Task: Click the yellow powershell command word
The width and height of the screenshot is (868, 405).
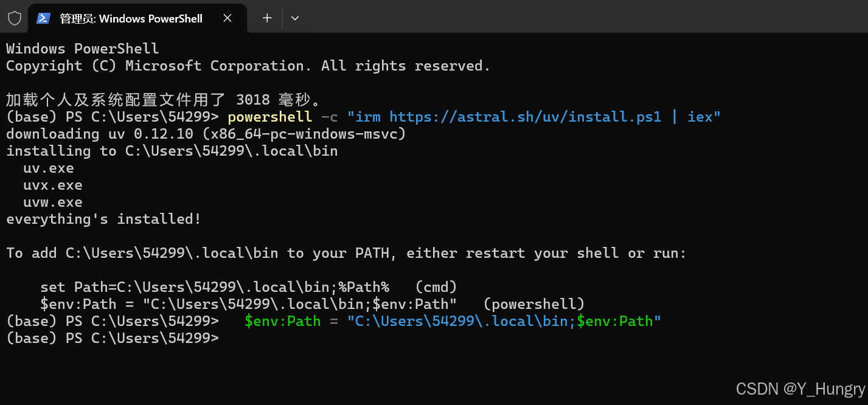Action: 270,117
